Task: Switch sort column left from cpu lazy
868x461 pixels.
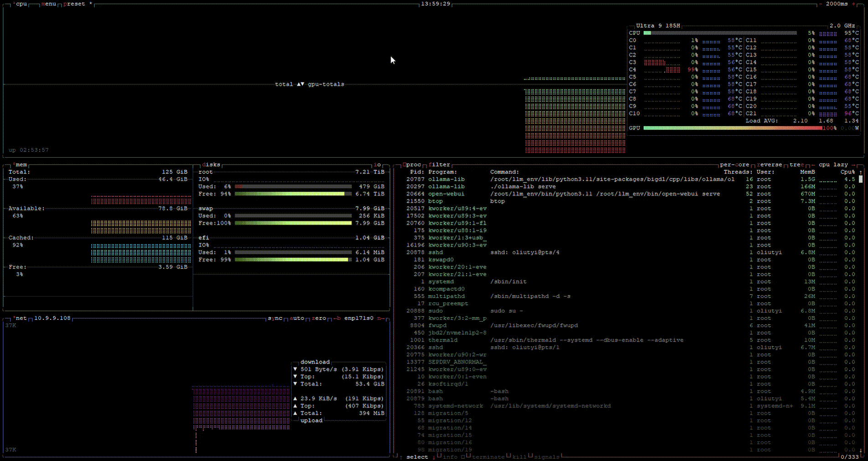Action: click(813, 165)
